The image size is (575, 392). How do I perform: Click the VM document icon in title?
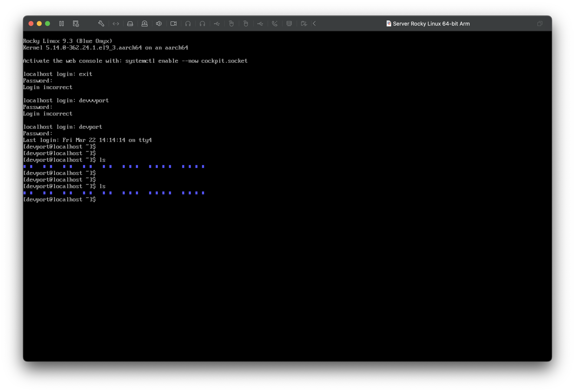389,24
